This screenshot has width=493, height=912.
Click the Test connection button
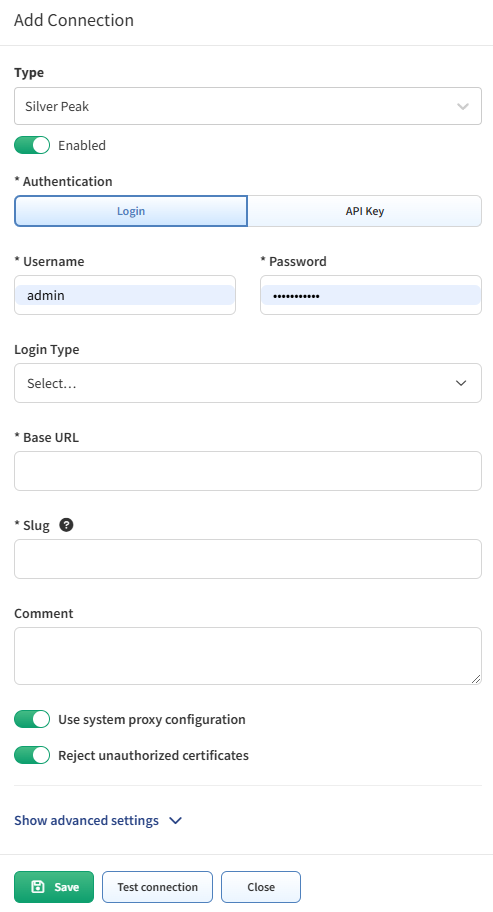tap(158, 886)
